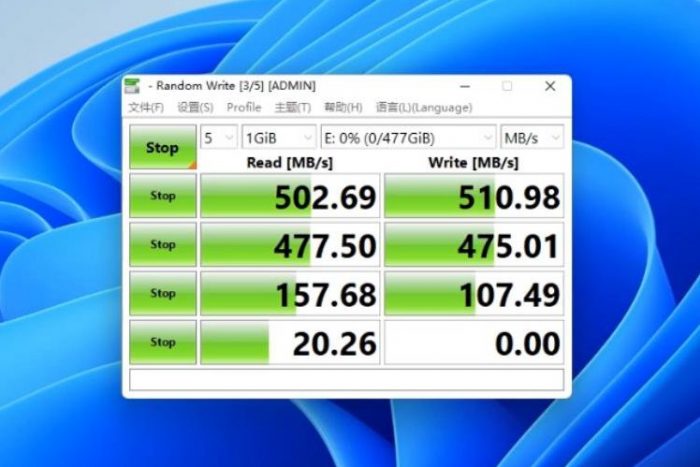Open the Profile menu
The height and width of the screenshot is (467, 700).
click(243, 107)
